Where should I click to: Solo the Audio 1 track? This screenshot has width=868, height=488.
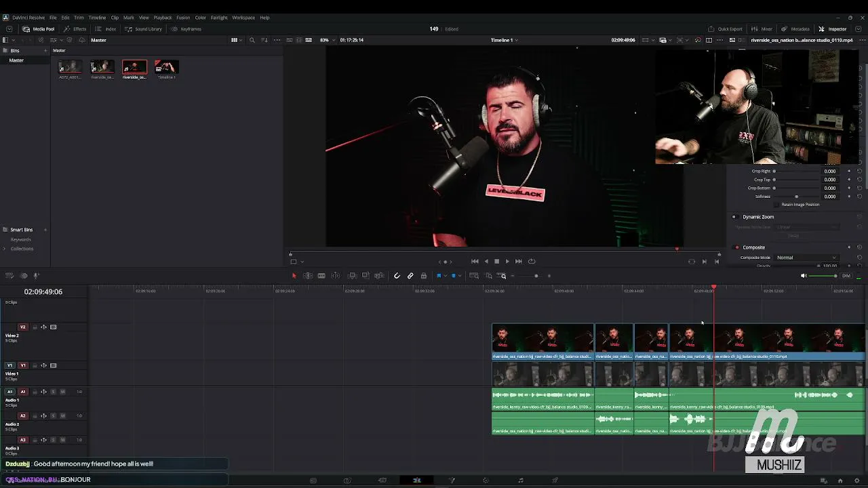(53, 392)
